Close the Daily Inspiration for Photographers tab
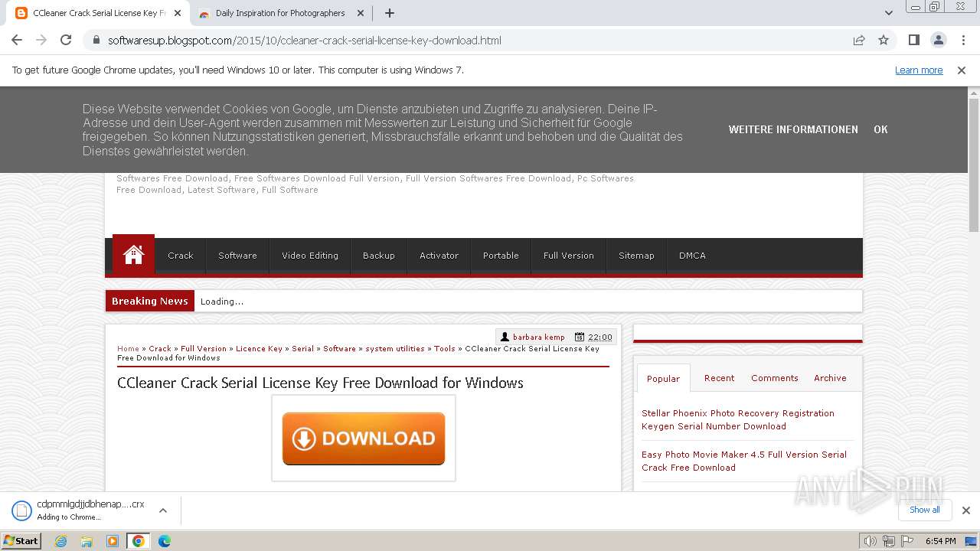 tap(361, 13)
